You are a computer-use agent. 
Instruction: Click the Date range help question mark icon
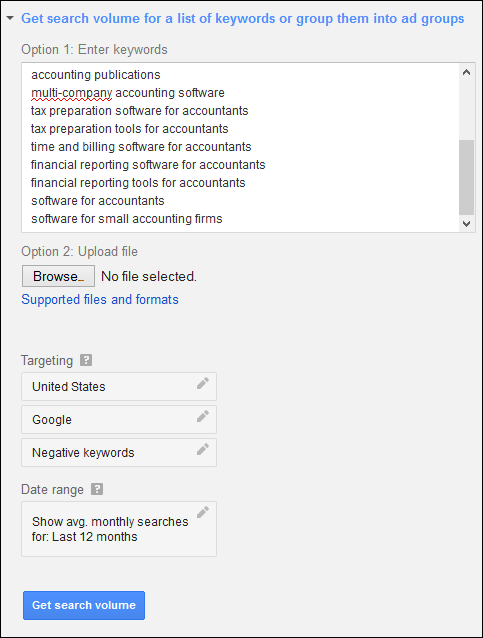click(97, 489)
